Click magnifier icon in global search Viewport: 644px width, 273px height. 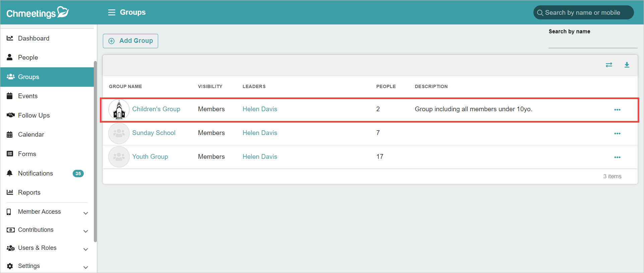pos(540,13)
